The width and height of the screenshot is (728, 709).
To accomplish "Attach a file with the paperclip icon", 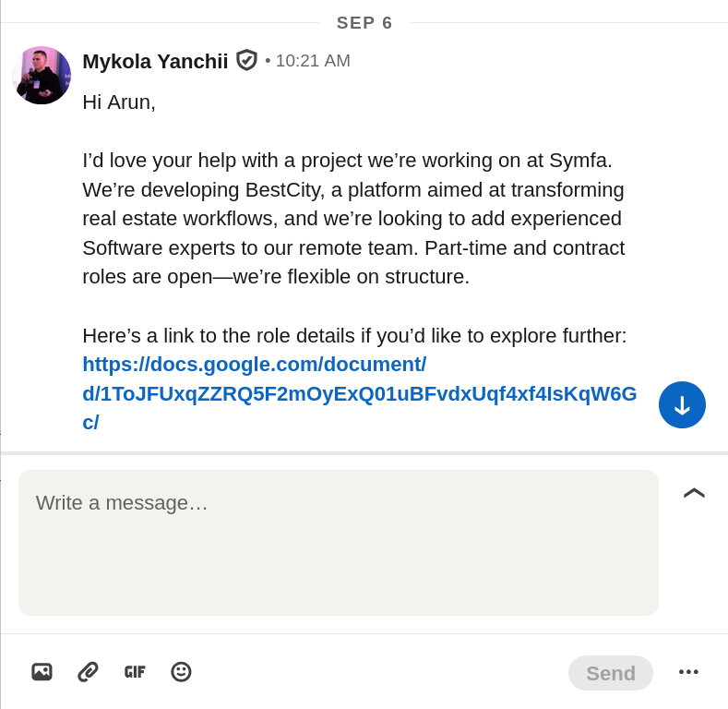I will click(x=88, y=672).
